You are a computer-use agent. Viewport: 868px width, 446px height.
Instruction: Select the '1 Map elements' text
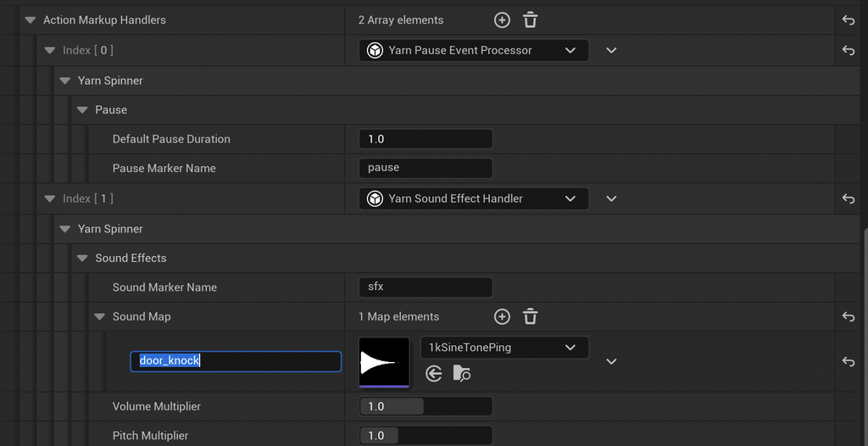point(398,317)
